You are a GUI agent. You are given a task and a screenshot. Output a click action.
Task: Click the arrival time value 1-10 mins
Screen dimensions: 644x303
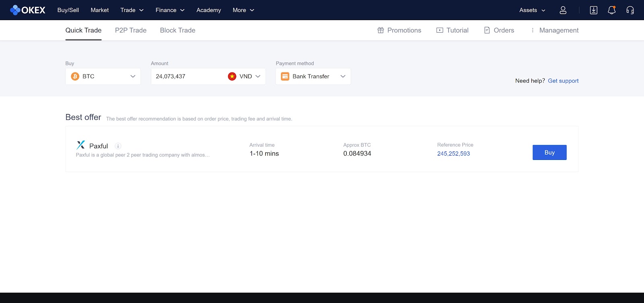(264, 154)
